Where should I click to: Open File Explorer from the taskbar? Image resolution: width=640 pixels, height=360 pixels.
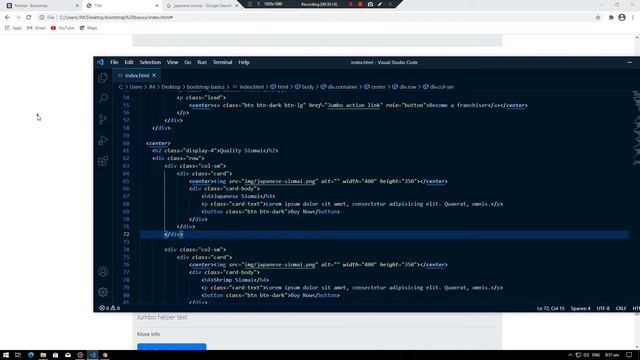43,355
